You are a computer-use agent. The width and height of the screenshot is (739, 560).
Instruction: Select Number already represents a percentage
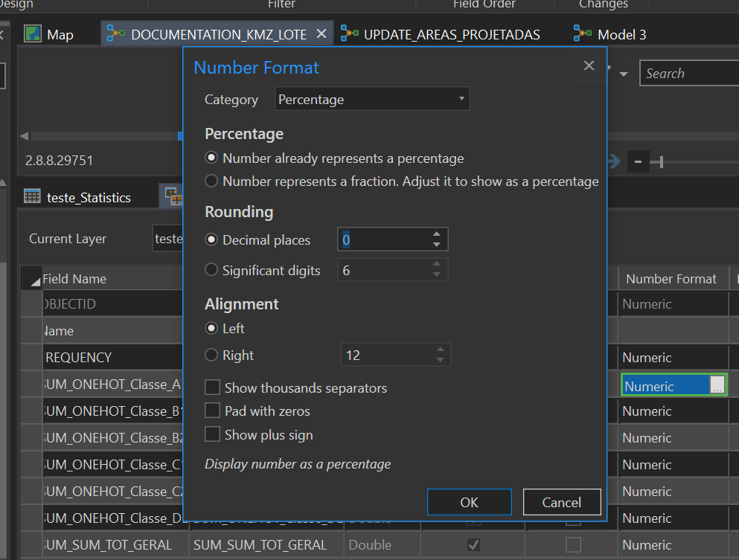(211, 158)
